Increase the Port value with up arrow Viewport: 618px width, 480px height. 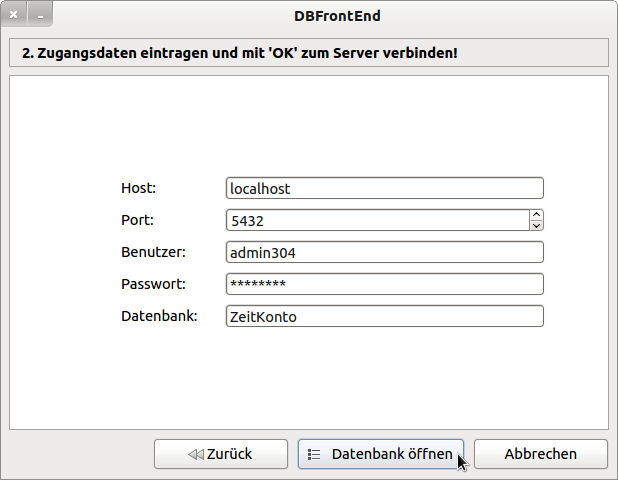(x=536, y=214)
